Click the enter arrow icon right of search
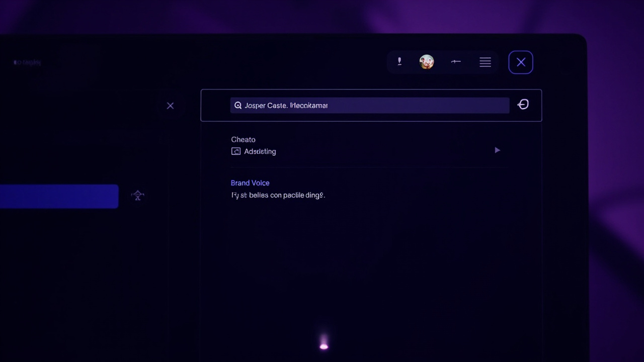The width and height of the screenshot is (644, 362). (523, 104)
